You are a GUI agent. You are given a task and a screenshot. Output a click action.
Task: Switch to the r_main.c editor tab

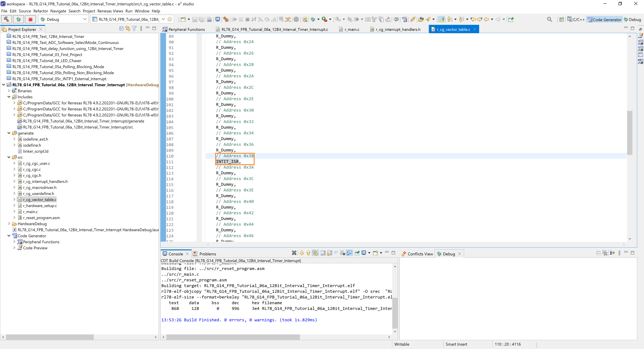(x=352, y=30)
